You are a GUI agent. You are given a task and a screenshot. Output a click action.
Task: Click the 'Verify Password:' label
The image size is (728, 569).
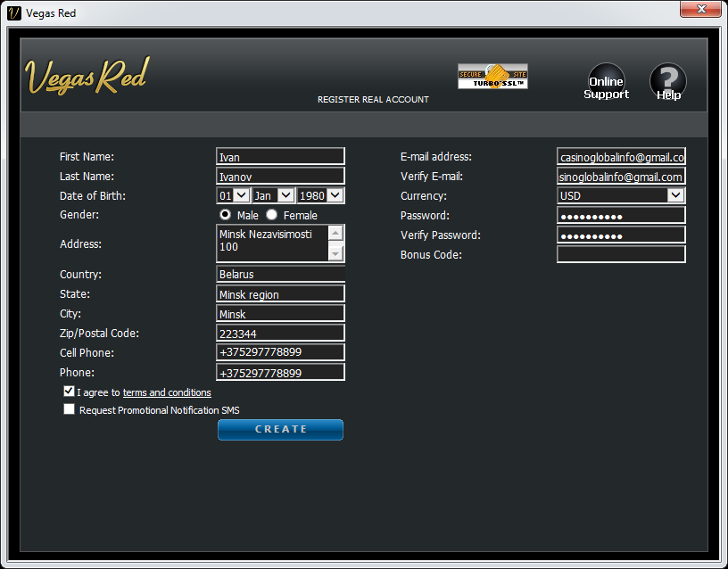(441, 235)
